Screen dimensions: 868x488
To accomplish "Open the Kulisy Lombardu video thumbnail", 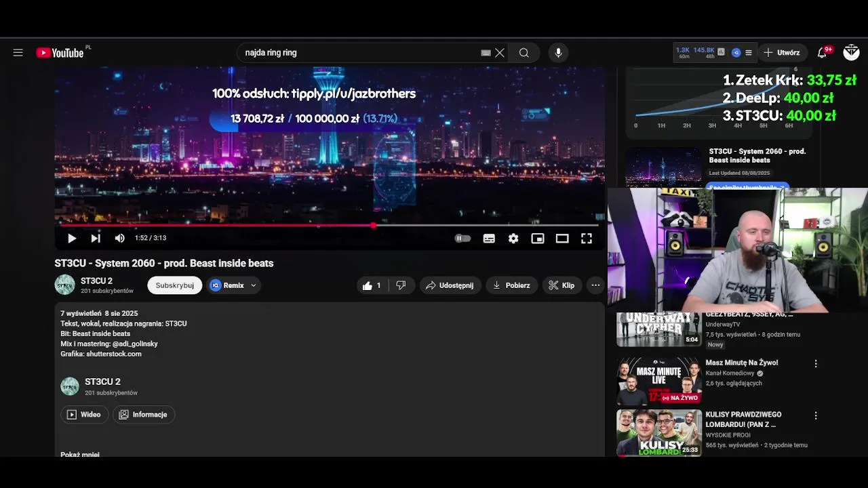I will click(x=659, y=433).
